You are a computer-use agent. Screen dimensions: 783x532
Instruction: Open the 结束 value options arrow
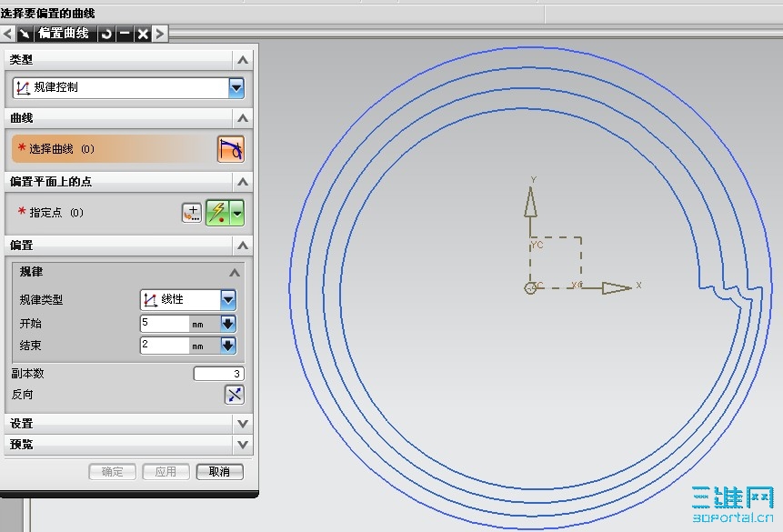(x=228, y=346)
